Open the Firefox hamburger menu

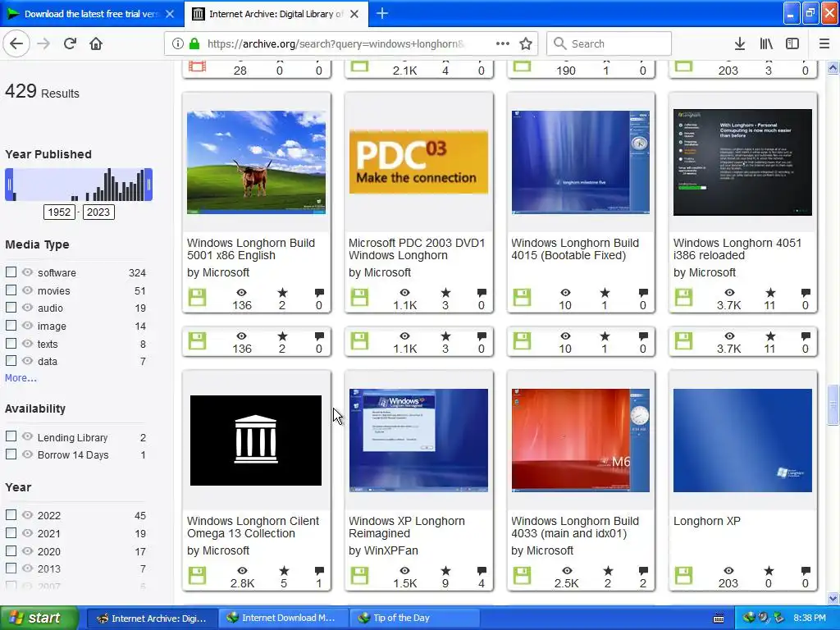[x=824, y=43]
